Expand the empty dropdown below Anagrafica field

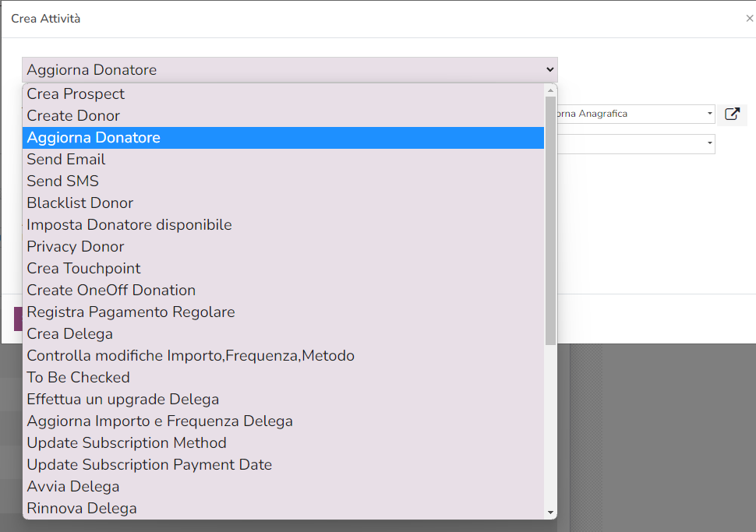click(709, 144)
